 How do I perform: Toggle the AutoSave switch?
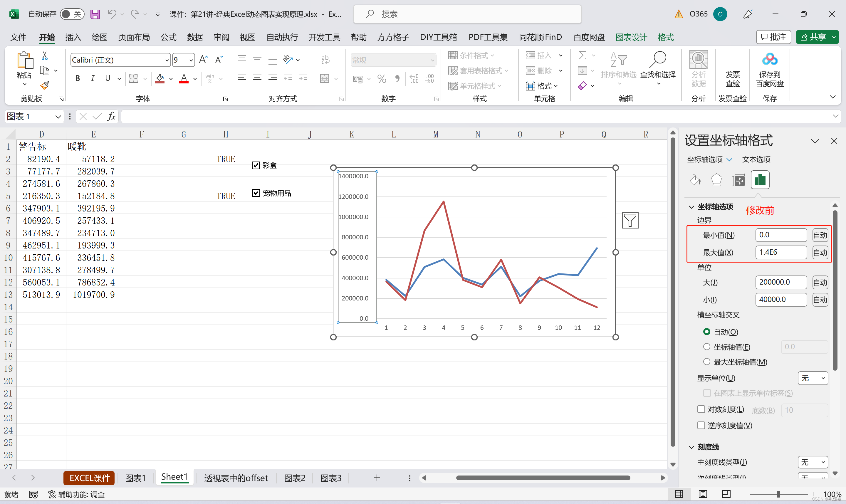tap(72, 14)
